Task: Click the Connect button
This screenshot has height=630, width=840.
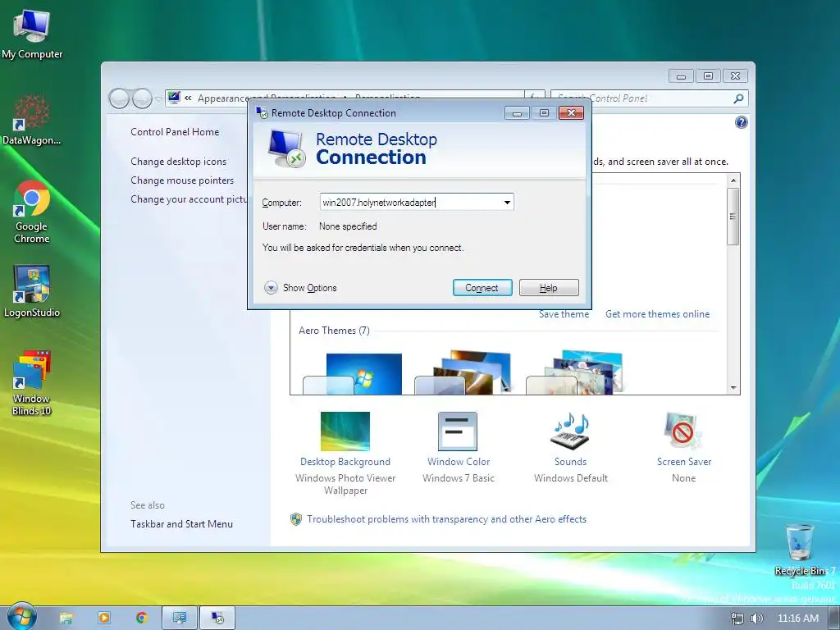Action: pyautogui.click(x=482, y=288)
